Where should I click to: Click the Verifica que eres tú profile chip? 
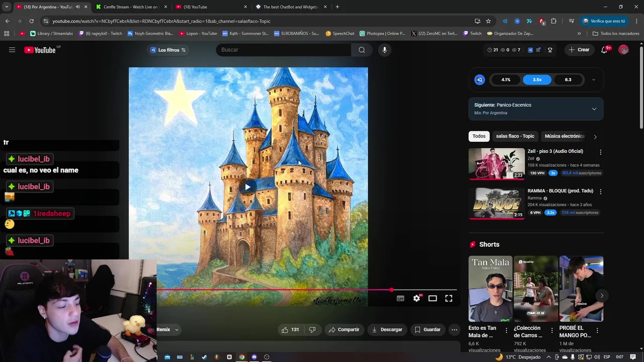click(x=604, y=21)
